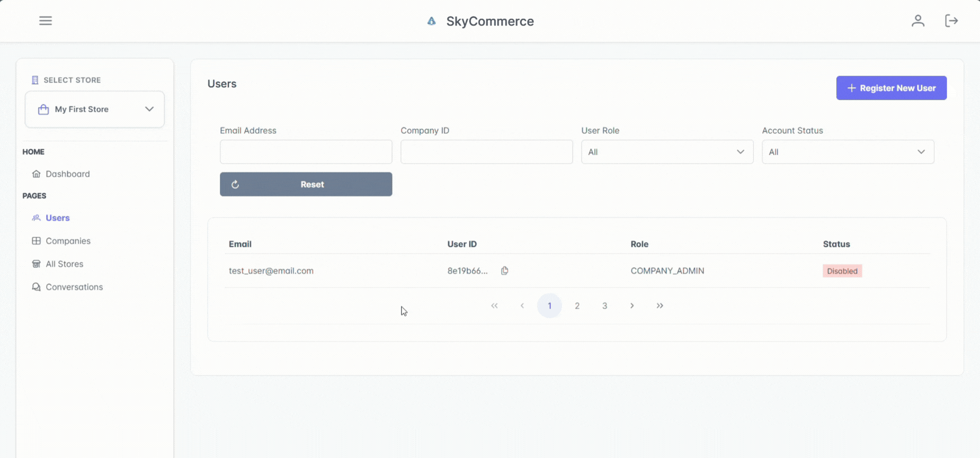The width and height of the screenshot is (980, 458).
Task: Click Register New User button
Action: point(892,88)
